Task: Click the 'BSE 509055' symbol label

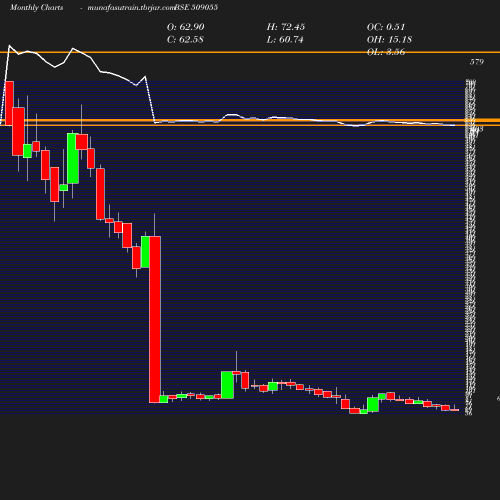Action: click(196, 7)
